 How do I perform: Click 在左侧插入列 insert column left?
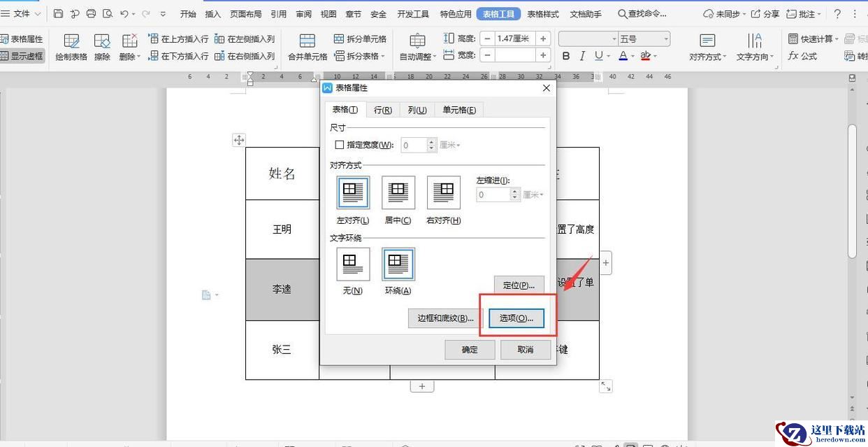coord(245,39)
